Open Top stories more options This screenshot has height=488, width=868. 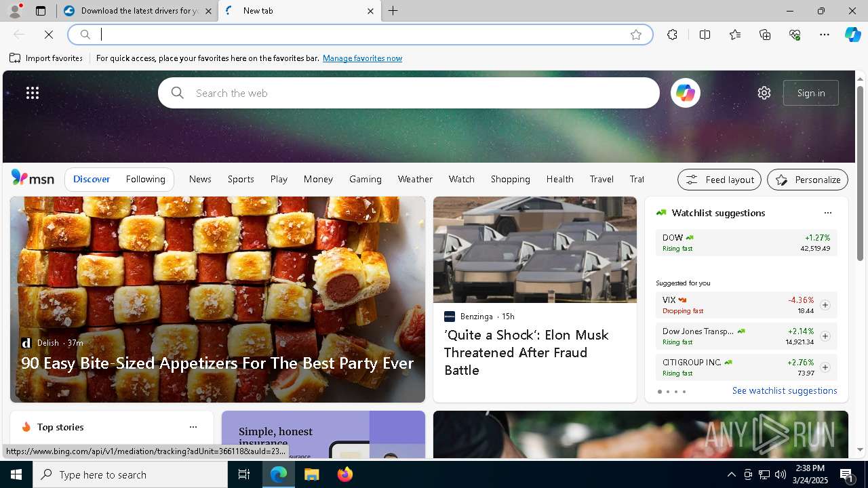pos(193,427)
